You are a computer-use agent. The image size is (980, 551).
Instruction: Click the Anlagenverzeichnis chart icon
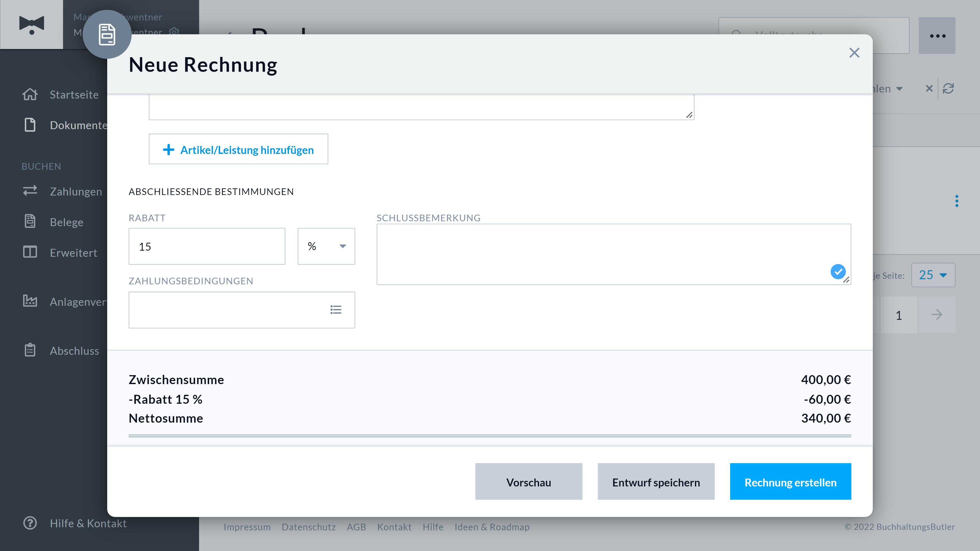point(30,301)
